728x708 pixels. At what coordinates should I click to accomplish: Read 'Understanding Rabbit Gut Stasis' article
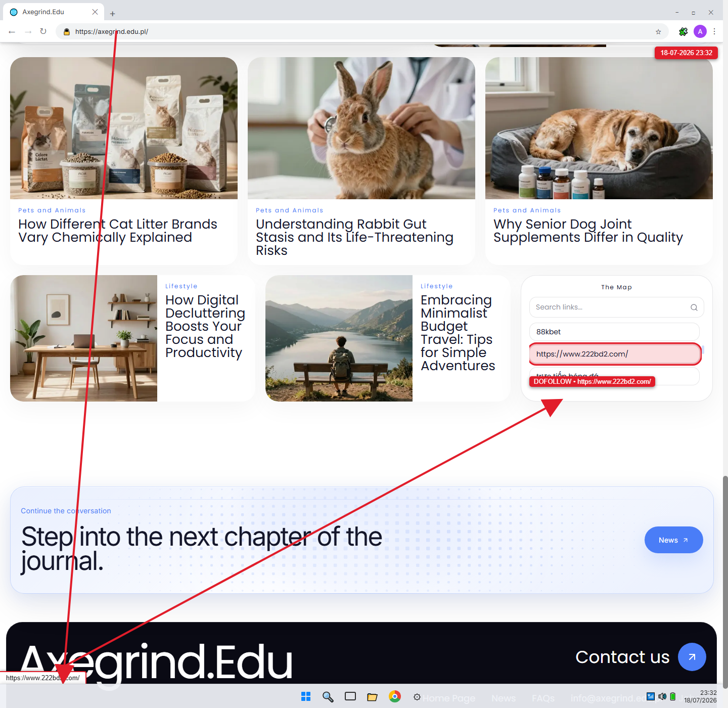point(354,237)
